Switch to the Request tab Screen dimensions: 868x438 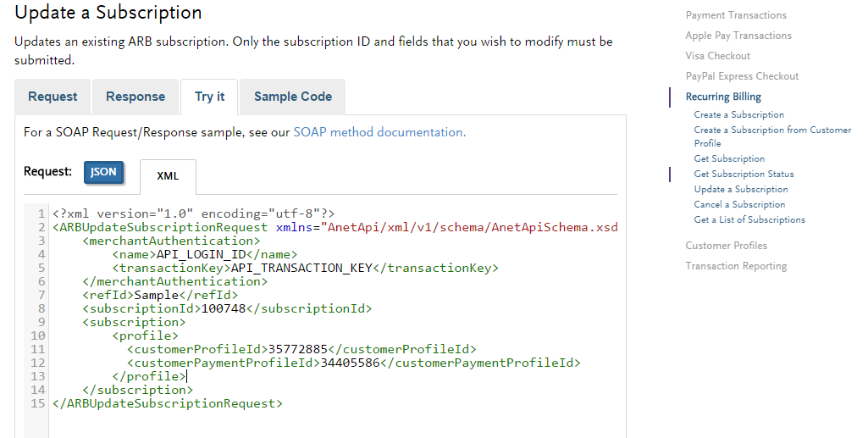(53, 97)
